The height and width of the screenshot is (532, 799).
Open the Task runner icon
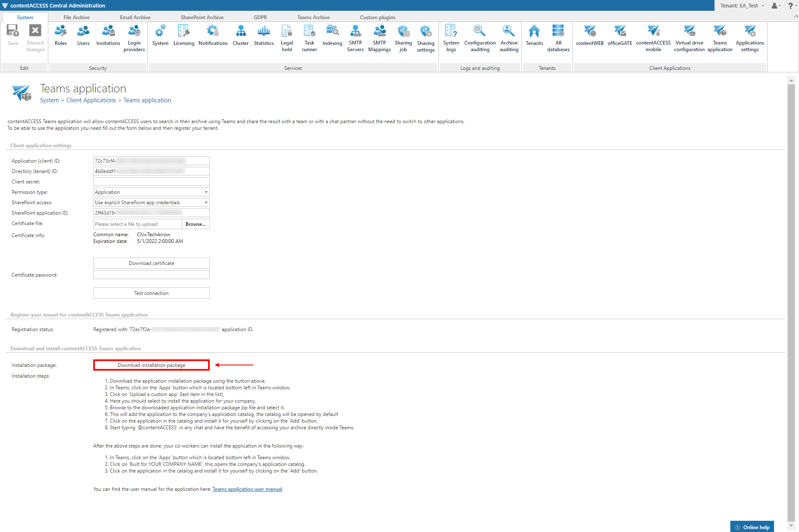(x=309, y=38)
